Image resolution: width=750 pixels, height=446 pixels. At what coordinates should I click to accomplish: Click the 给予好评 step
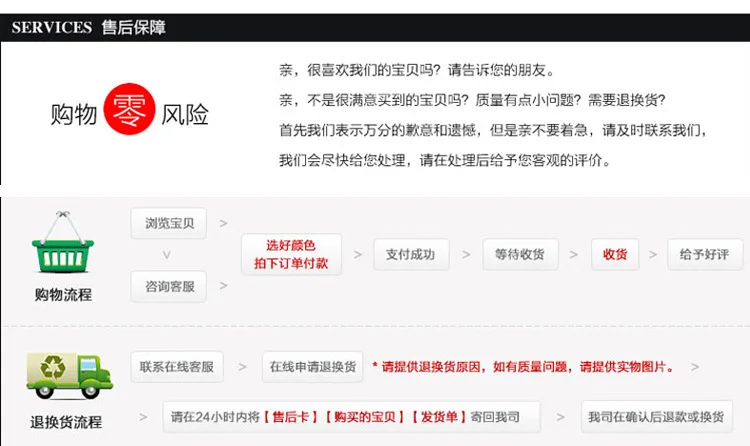pos(705,254)
